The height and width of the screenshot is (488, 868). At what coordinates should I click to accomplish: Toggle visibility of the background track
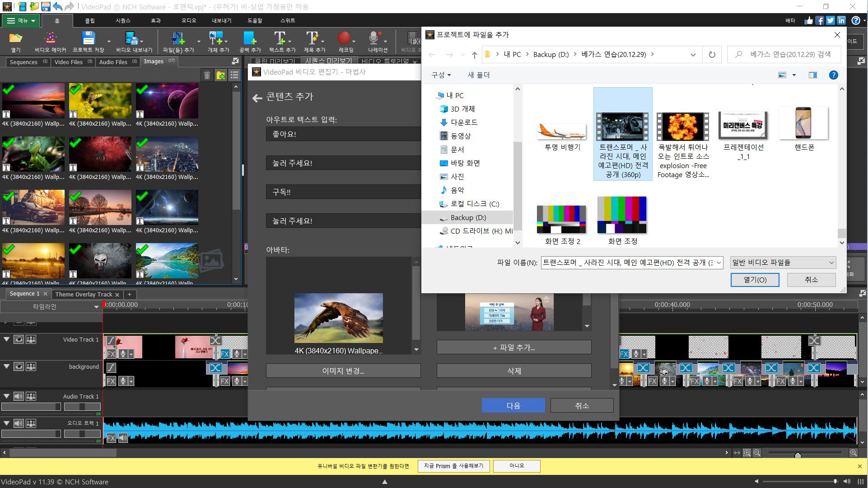tap(19, 366)
